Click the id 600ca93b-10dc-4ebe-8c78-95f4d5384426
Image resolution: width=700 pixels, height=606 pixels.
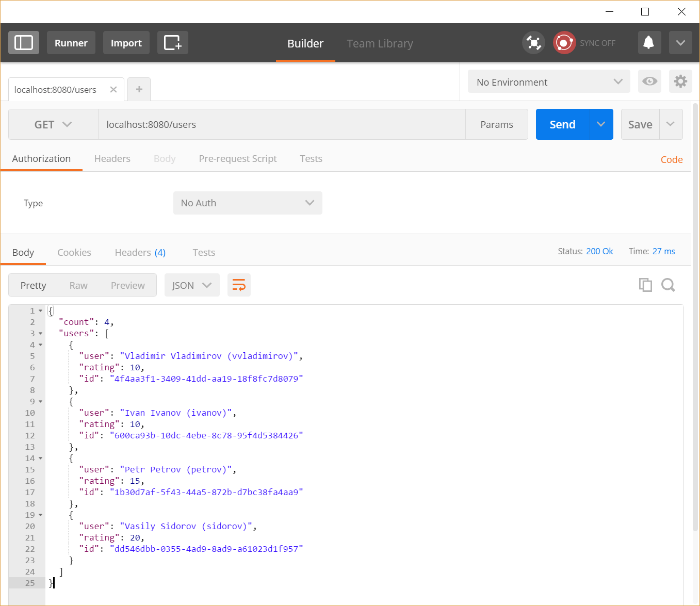pos(206,436)
